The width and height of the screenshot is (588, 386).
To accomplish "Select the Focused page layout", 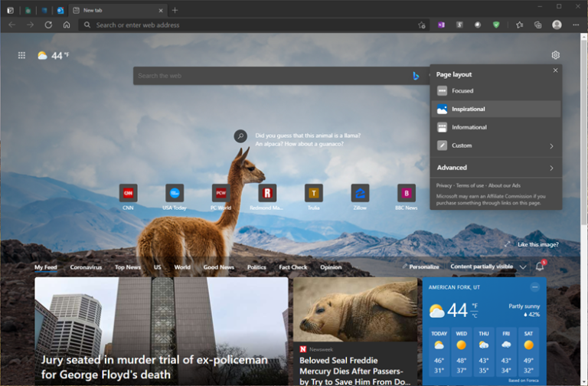I will pos(496,91).
